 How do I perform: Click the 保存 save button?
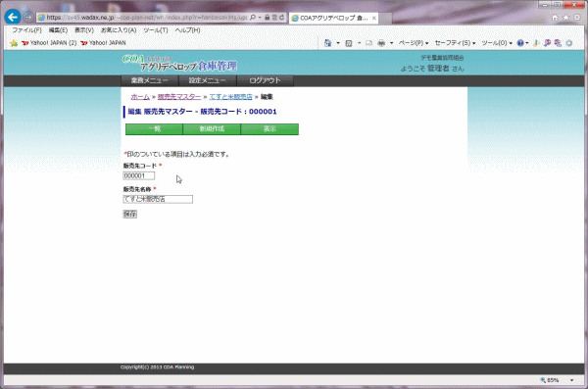[x=130, y=215]
